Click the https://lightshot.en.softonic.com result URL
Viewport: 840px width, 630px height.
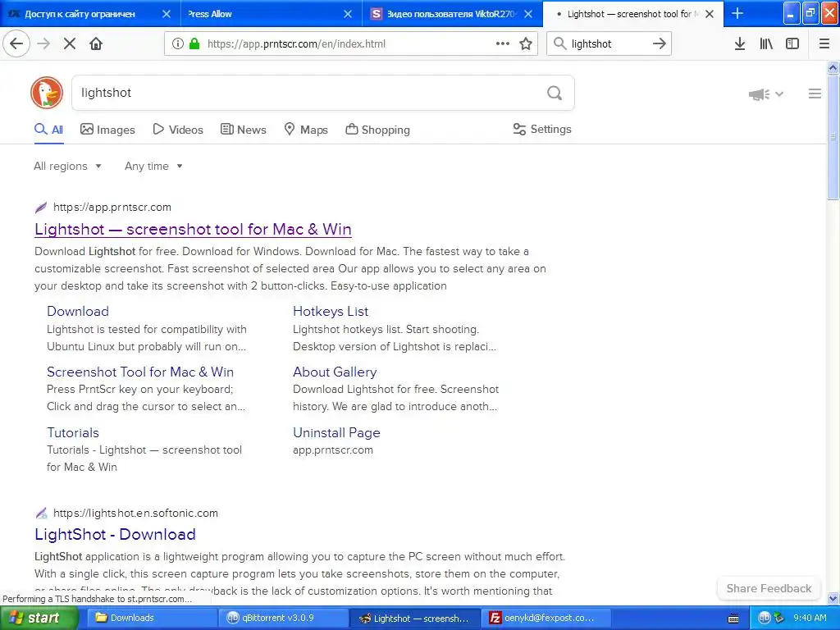[135, 514]
